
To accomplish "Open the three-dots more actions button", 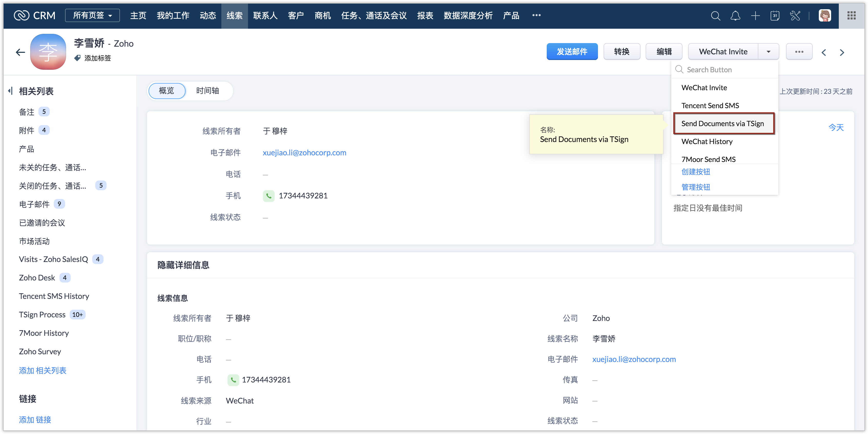I will coord(799,52).
